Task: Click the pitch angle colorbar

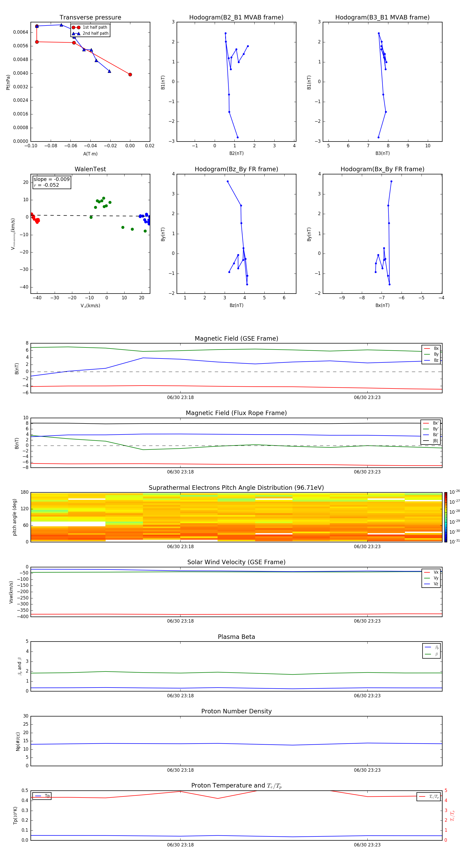Action: click(x=445, y=517)
